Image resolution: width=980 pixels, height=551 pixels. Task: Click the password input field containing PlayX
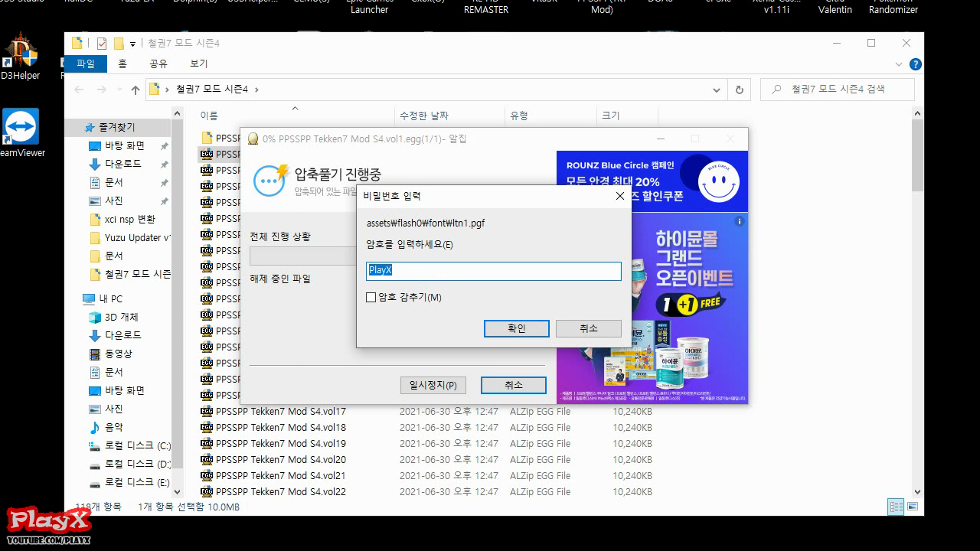pyautogui.click(x=494, y=270)
